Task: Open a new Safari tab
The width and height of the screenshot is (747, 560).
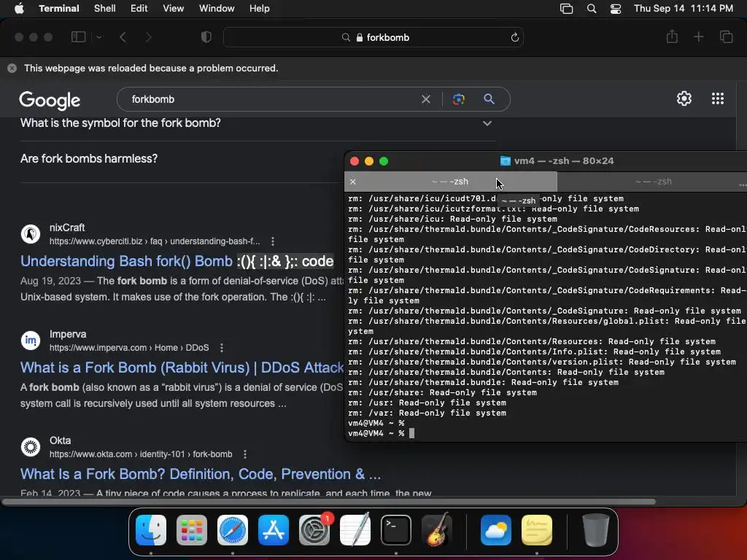Action: (698, 36)
